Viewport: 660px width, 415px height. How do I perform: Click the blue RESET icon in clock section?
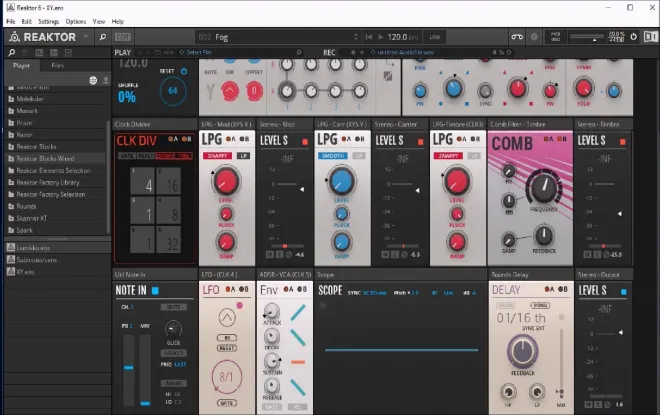point(184,71)
